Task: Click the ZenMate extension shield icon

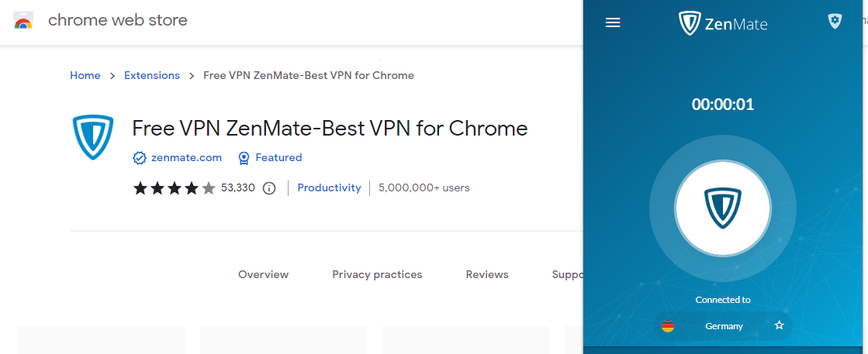Action: point(93,137)
